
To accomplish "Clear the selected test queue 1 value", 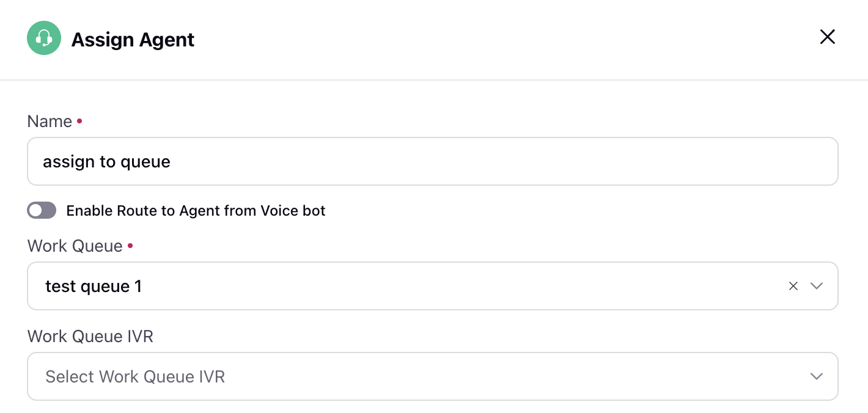I will [x=793, y=286].
